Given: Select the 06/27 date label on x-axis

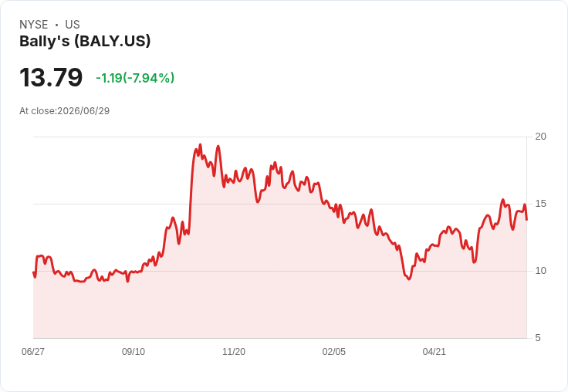Looking at the screenshot, I should pyautogui.click(x=33, y=351).
